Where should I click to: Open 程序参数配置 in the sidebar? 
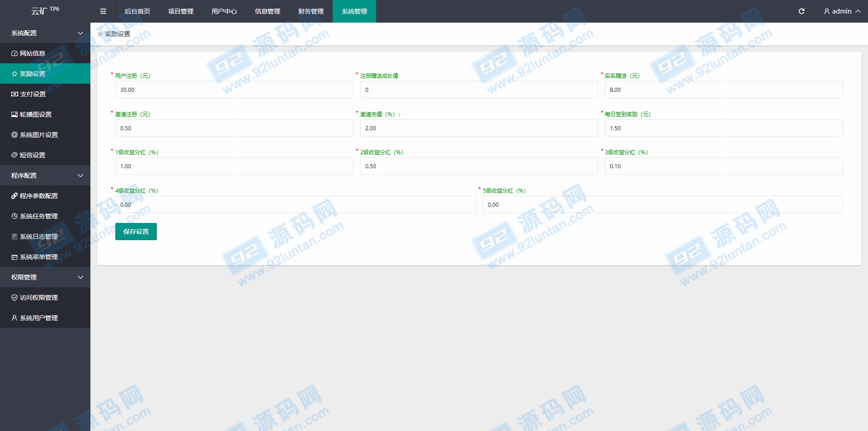(x=38, y=196)
